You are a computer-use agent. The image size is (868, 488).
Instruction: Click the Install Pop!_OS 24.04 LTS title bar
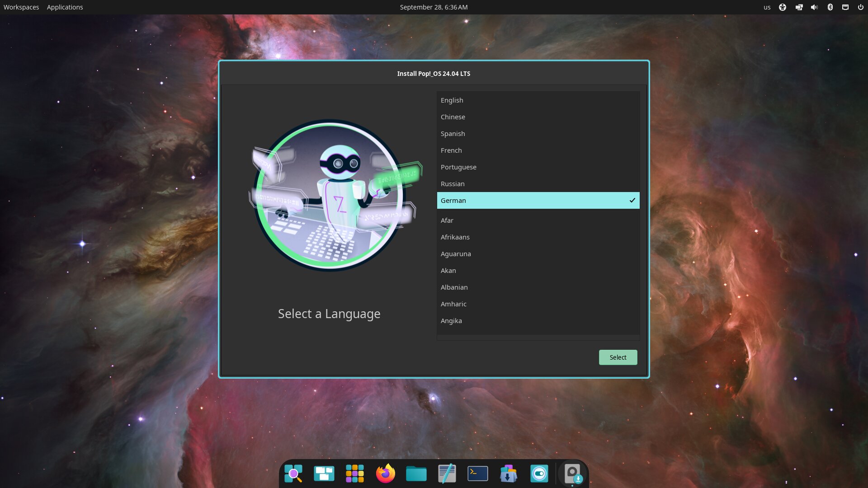pos(434,74)
